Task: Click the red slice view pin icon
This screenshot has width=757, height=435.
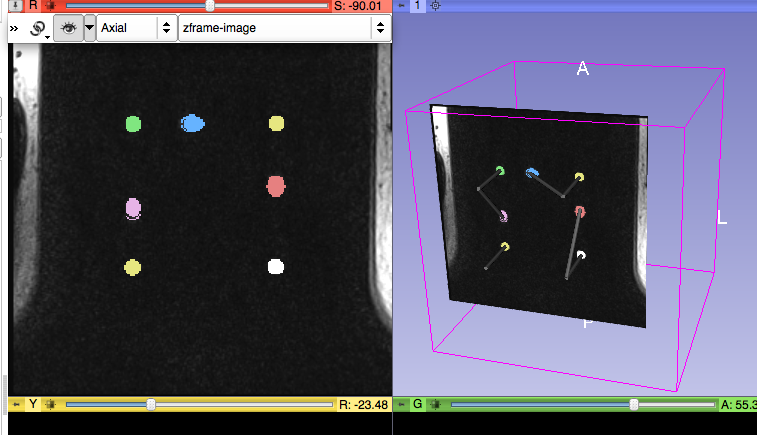Action: (16, 6)
